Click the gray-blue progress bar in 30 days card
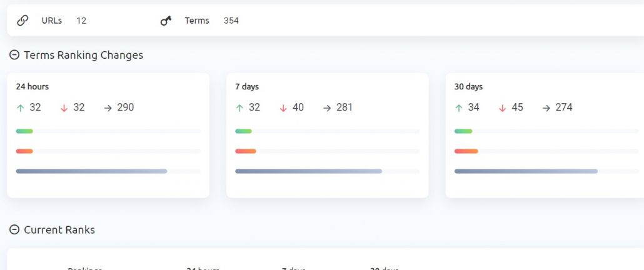 pyautogui.click(x=526, y=171)
